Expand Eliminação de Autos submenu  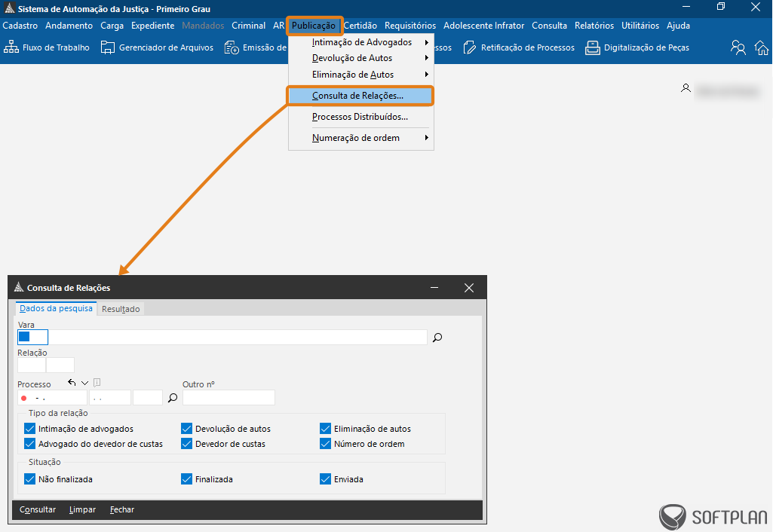click(x=361, y=75)
